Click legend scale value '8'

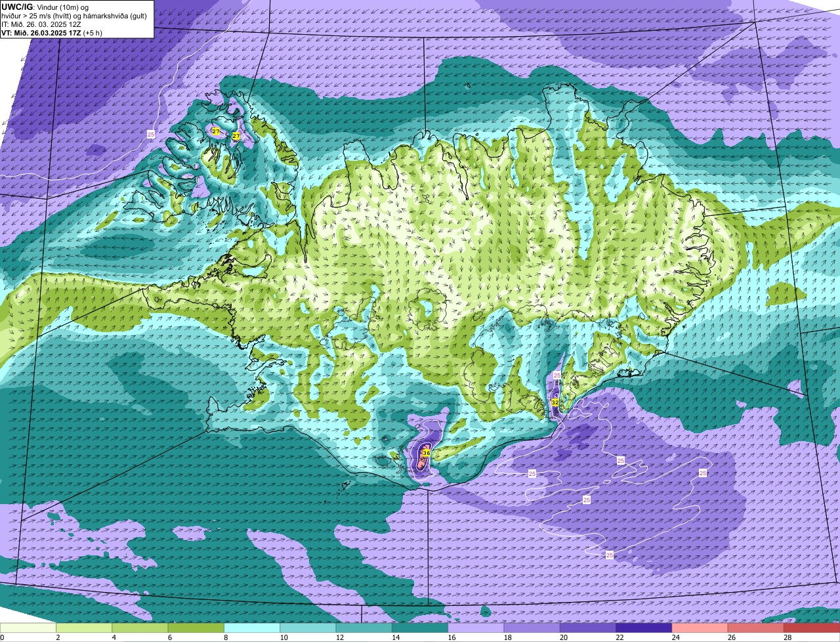tap(225, 637)
